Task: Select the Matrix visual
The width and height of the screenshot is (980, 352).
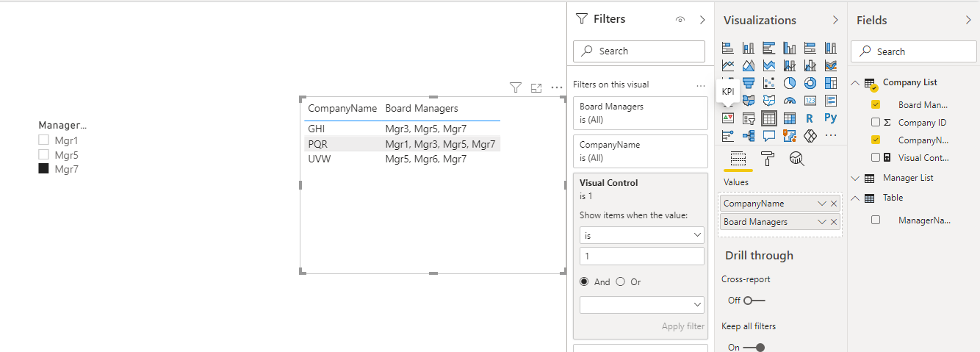Action: (790, 118)
